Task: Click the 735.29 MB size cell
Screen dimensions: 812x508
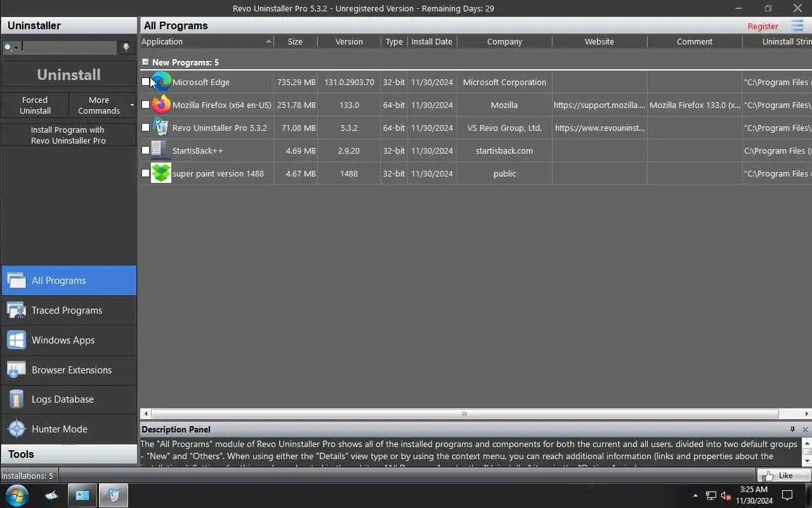Action: [x=296, y=82]
